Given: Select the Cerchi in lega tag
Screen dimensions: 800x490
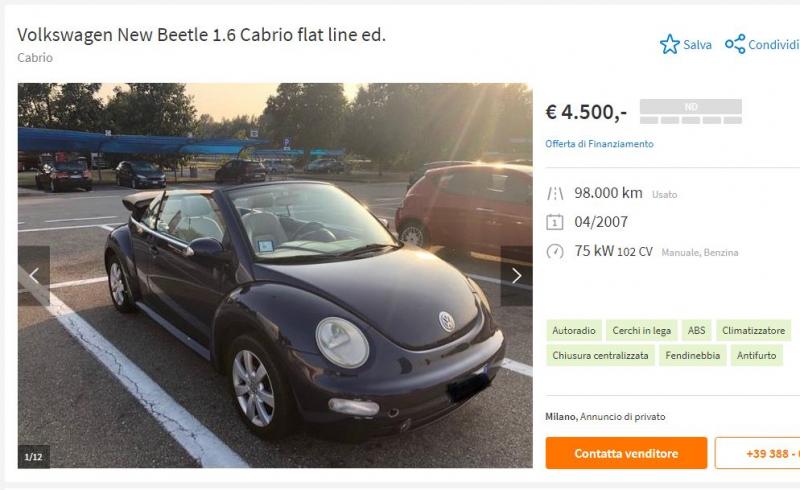Looking at the screenshot, I should pos(641,331).
